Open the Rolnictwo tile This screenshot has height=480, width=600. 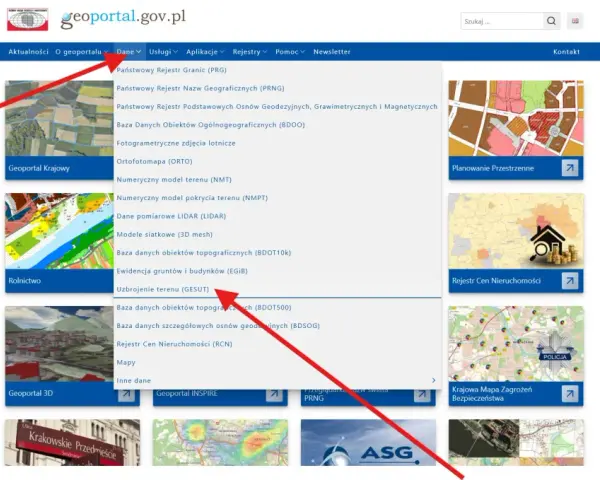(59, 243)
